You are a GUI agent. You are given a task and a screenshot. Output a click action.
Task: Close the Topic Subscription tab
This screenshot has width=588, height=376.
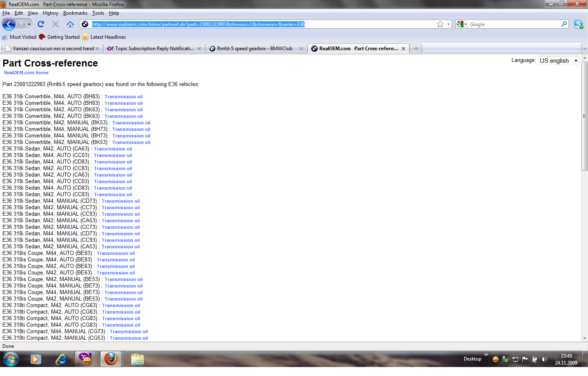click(199, 49)
